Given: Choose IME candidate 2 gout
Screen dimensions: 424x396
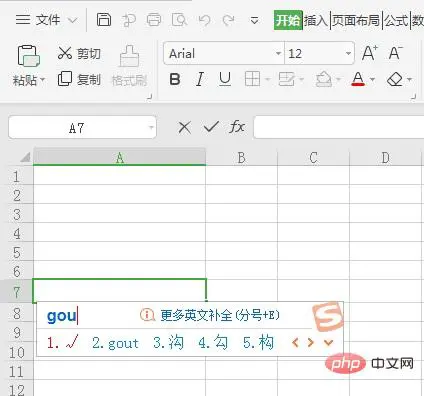Looking at the screenshot, I should 115,343.
